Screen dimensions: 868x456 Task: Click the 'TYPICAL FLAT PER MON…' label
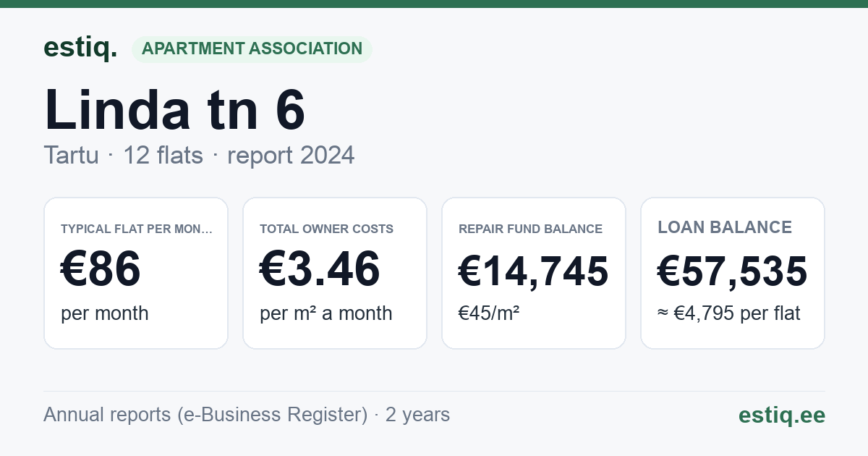click(x=137, y=229)
